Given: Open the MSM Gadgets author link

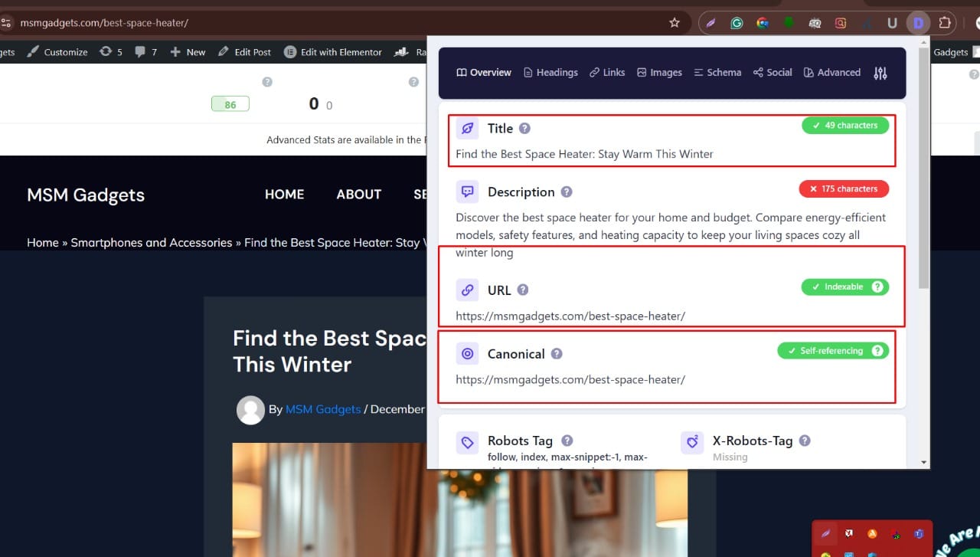Looking at the screenshot, I should (323, 410).
